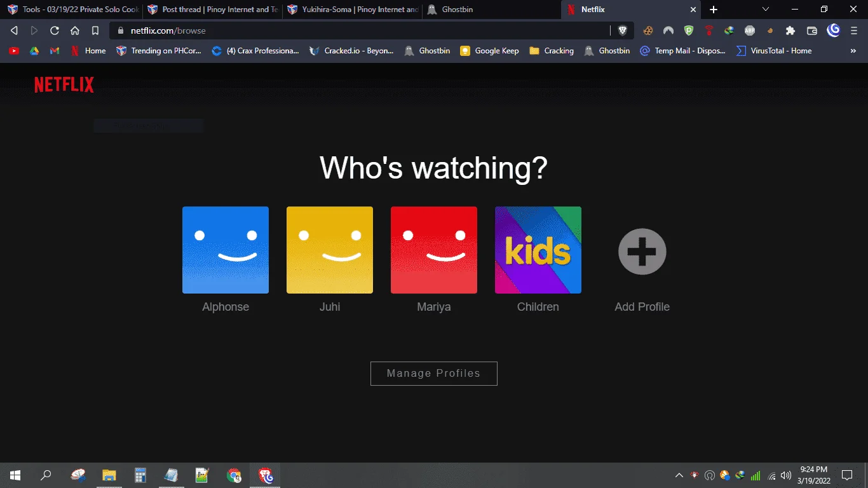Open the small orange cookie extension
868x488 pixels.
point(770,30)
